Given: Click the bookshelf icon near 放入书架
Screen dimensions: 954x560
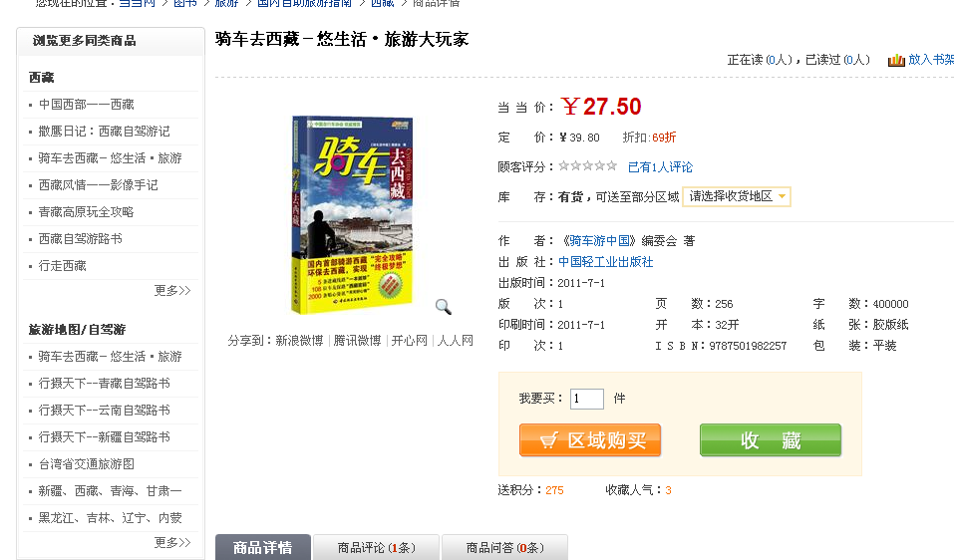Looking at the screenshot, I should click(x=896, y=60).
